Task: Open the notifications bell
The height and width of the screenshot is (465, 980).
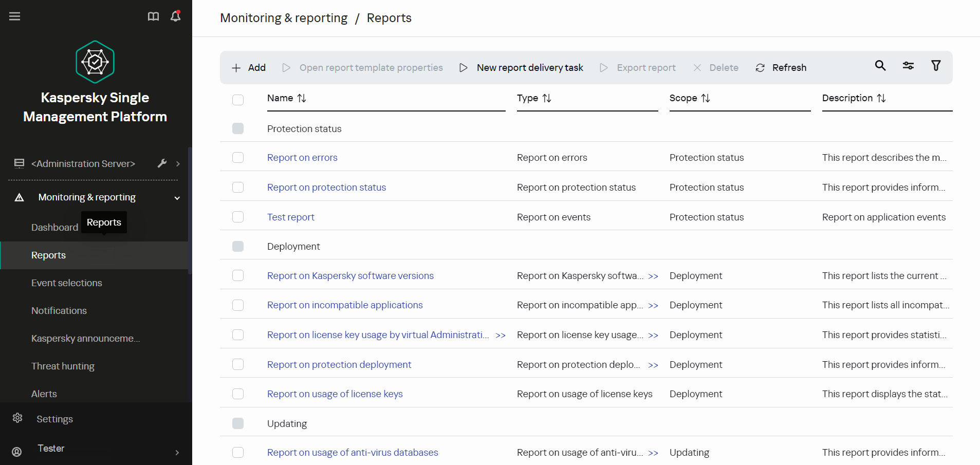Action: tap(175, 16)
